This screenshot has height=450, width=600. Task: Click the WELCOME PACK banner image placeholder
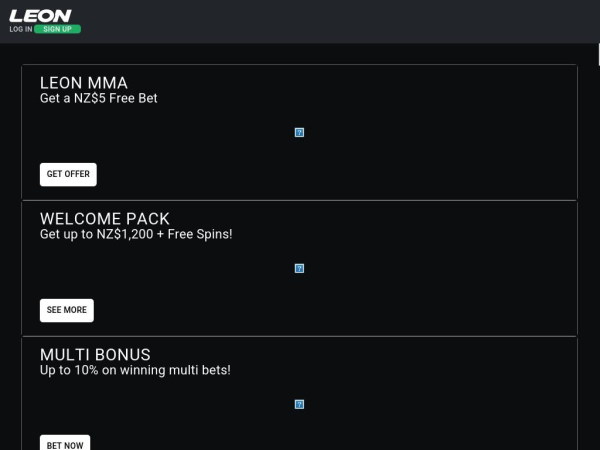coord(299,268)
